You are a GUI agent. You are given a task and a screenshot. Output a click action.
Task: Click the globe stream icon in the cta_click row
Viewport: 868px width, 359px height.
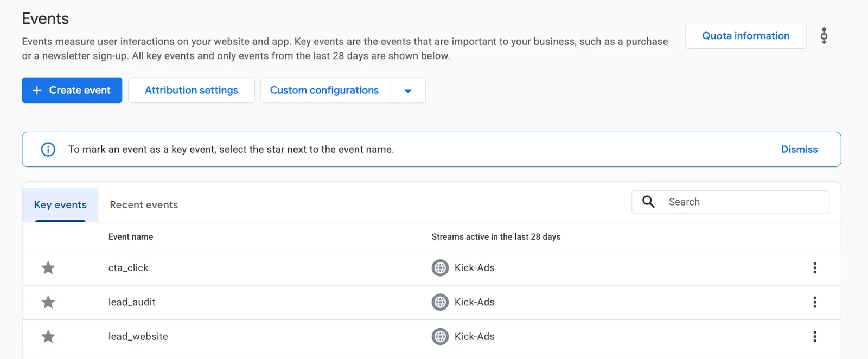pyautogui.click(x=440, y=267)
